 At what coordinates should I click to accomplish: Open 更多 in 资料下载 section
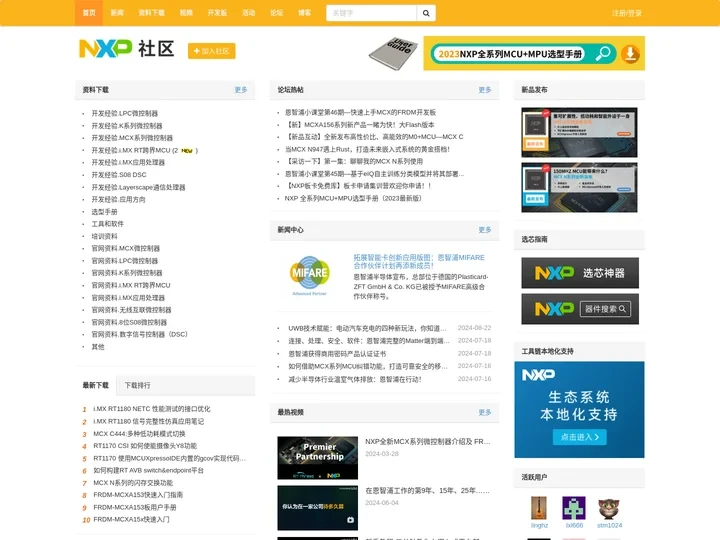click(x=241, y=90)
